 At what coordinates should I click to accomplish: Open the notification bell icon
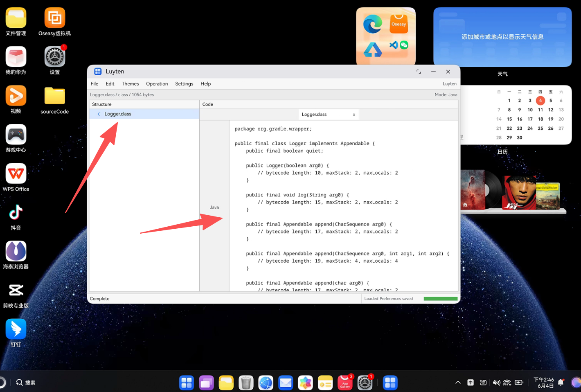[x=561, y=383]
